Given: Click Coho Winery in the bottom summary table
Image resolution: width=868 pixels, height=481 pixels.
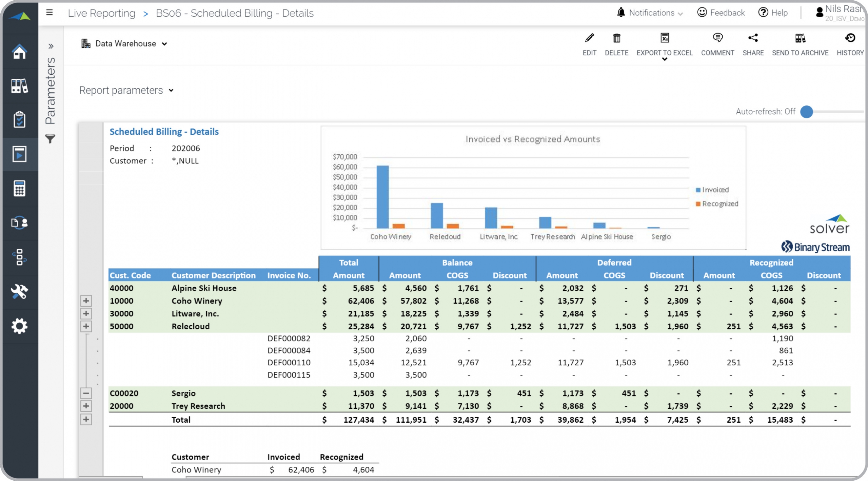Looking at the screenshot, I should pos(196,470).
